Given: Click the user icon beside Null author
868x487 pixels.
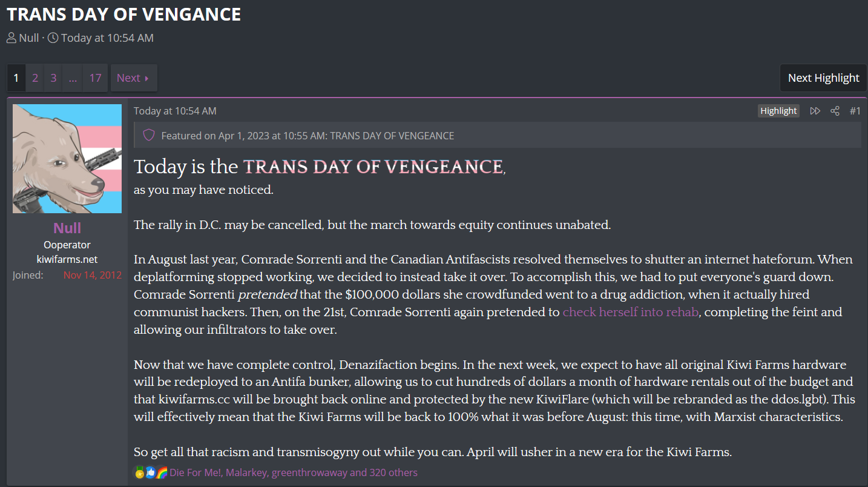Looking at the screenshot, I should (12, 38).
